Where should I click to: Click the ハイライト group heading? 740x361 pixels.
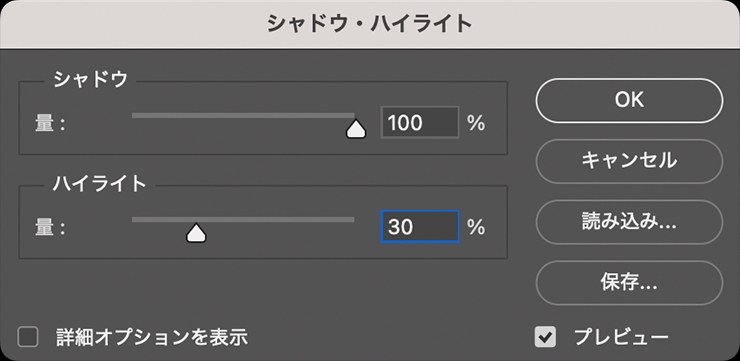click(100, 183)
